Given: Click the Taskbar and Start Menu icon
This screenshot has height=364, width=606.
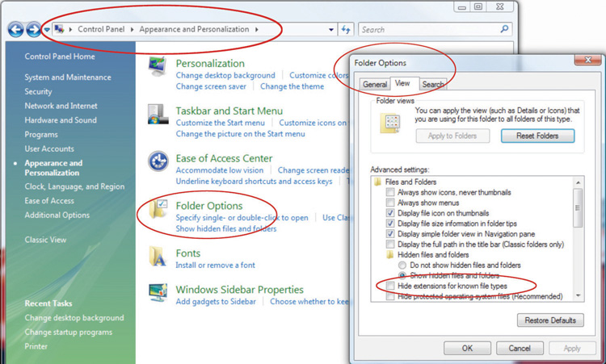Looking at the screenshot, I should [x=158, y=115].
